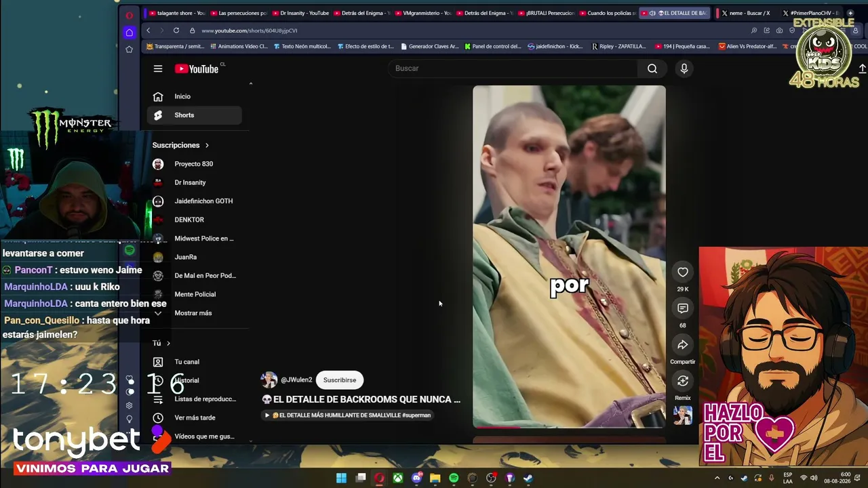This screenshot has height=488, width=868.
Task: Select Inicio in the YouTube sidebar
Action: click(x=195, y=96)
